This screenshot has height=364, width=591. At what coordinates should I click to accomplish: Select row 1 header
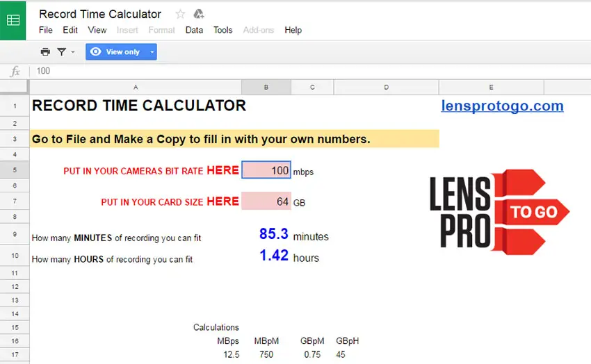click(x=15, y=106)
